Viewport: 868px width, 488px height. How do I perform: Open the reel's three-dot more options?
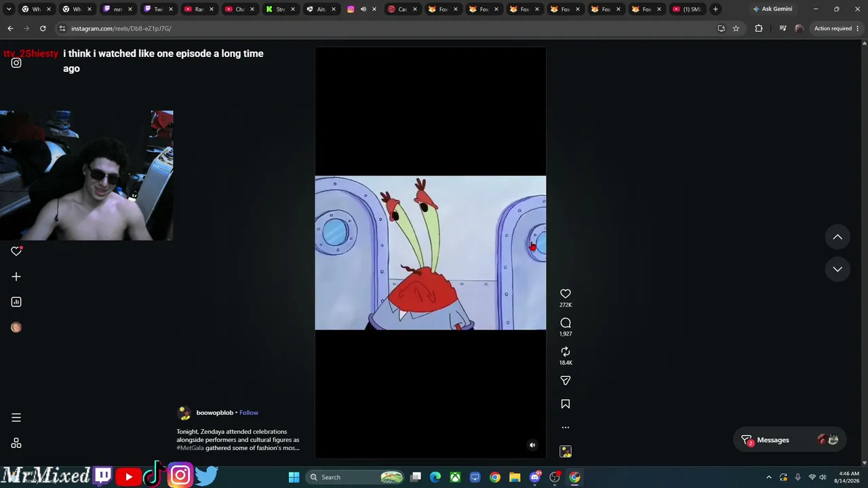coord(566,428)
